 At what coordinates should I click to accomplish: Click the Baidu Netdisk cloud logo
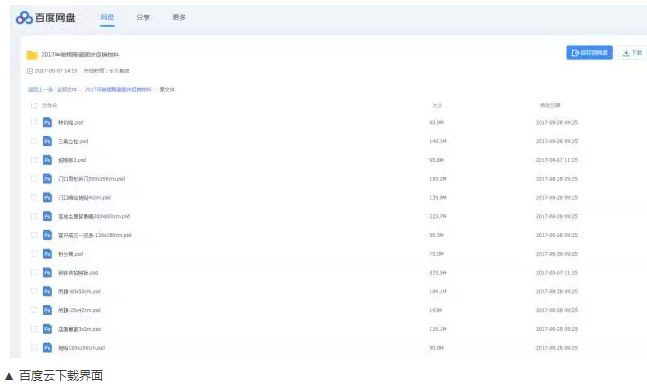click(x=24, y=18)
